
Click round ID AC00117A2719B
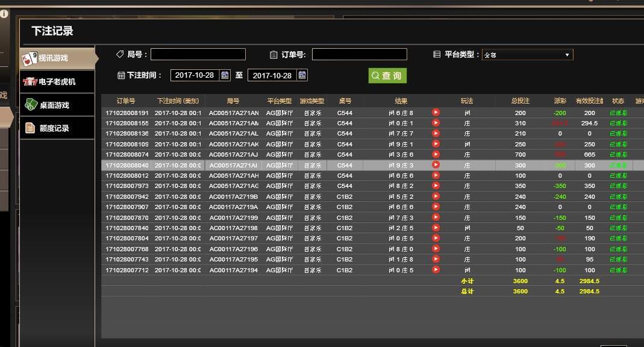pos(233,197)
